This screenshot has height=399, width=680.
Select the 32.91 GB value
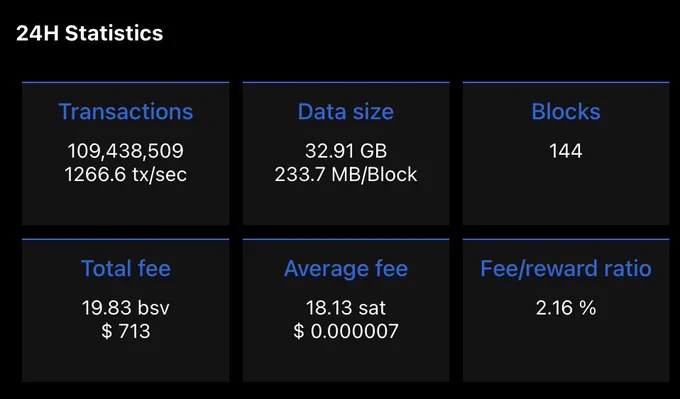[x=346, y=151]
